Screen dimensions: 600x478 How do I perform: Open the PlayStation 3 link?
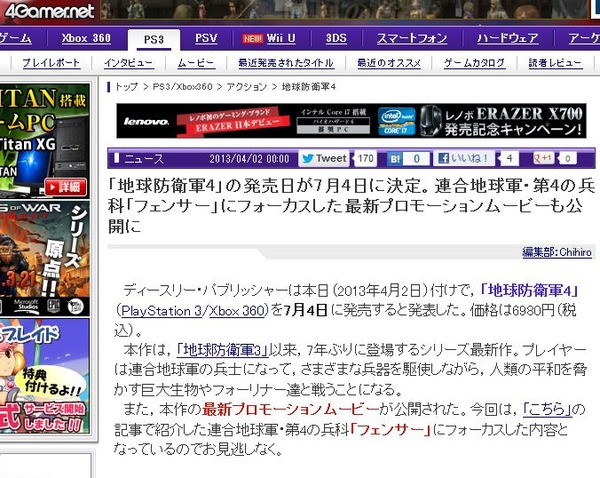pos(161,311)
